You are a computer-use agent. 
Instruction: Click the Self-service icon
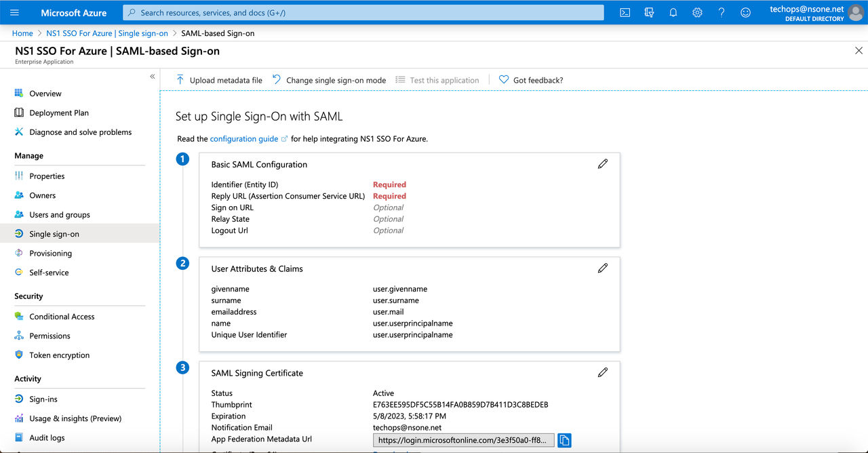coord(19,273)
